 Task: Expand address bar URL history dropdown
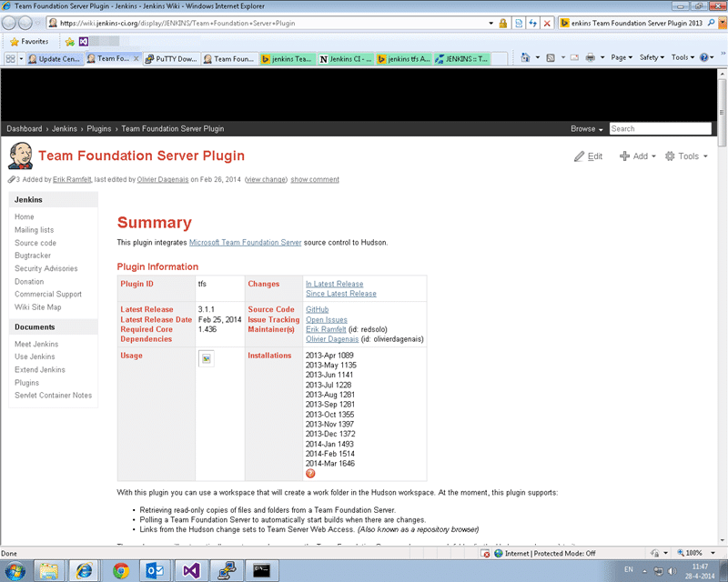(x=490, y=24)
